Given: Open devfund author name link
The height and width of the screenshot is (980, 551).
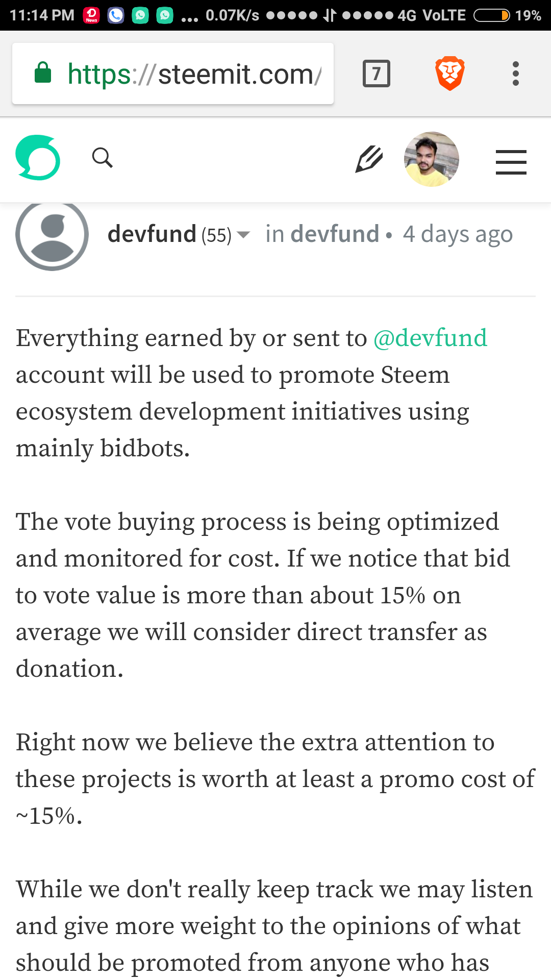Looking at the screenshot, I should (x=152, y=234).
